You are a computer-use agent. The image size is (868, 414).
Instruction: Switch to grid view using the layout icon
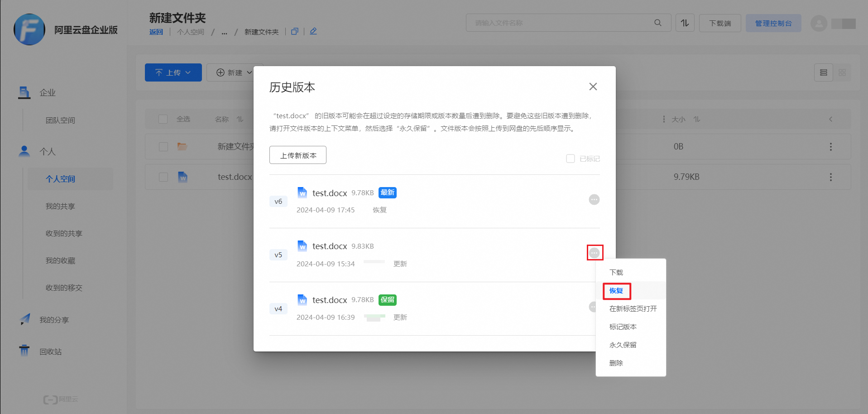coord(842,72)
